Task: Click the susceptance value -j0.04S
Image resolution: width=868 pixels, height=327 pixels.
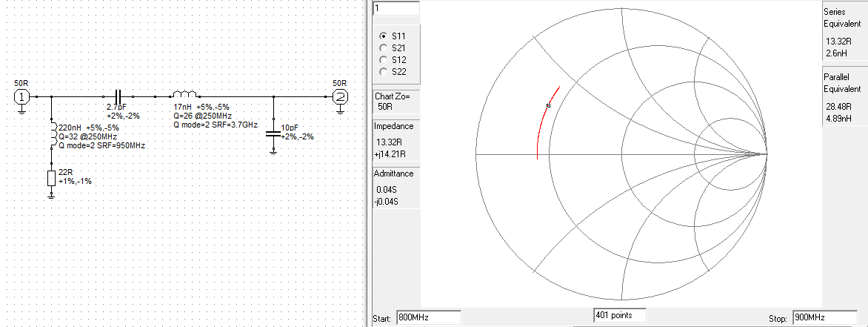Action: 387,201
